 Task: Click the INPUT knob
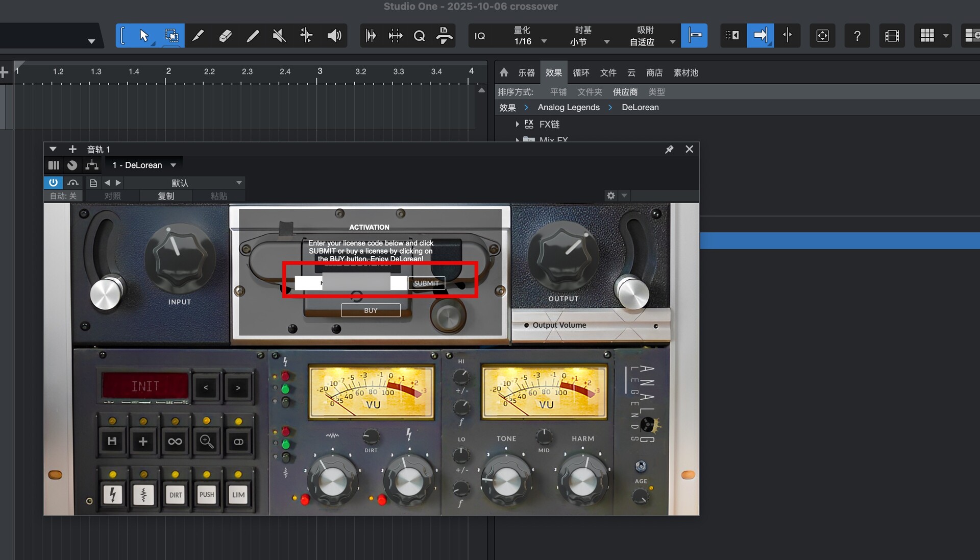[179, 259]
